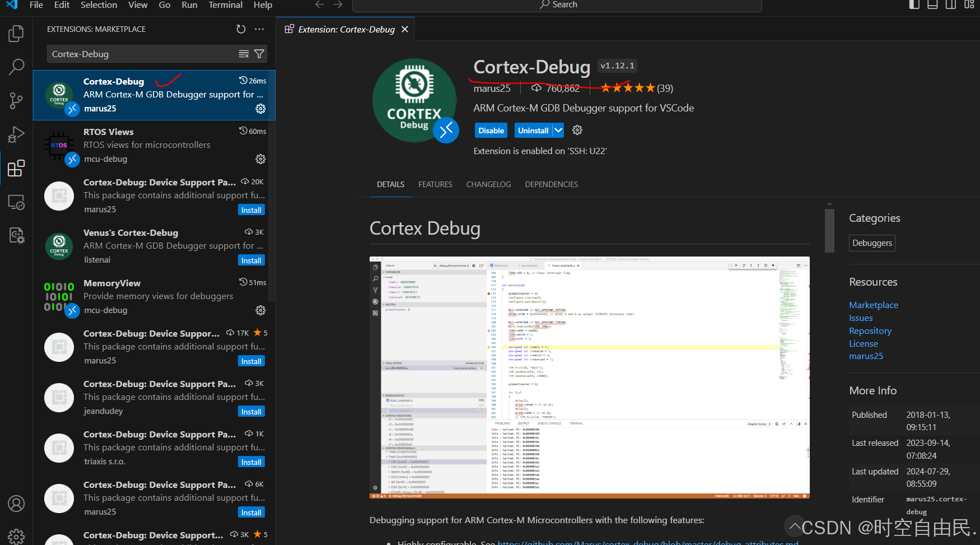Screen dimensions: 980x545
Task: Toggle the bottom panel layout
Action: 932,4
